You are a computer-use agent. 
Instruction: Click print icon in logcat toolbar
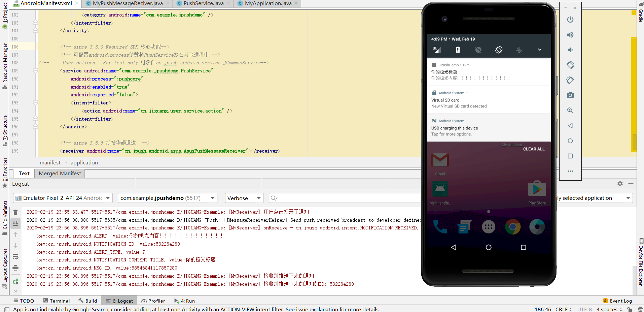[x=15, y=268]
